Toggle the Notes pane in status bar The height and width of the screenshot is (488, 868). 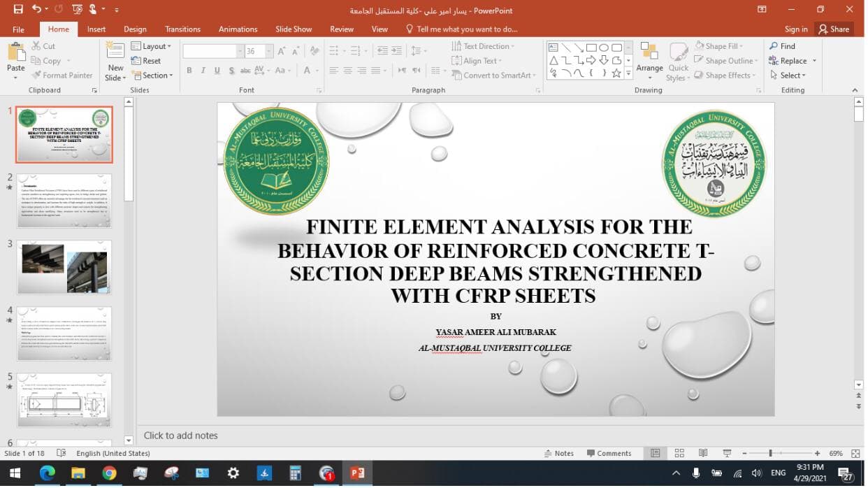click(x=558, y=453)
